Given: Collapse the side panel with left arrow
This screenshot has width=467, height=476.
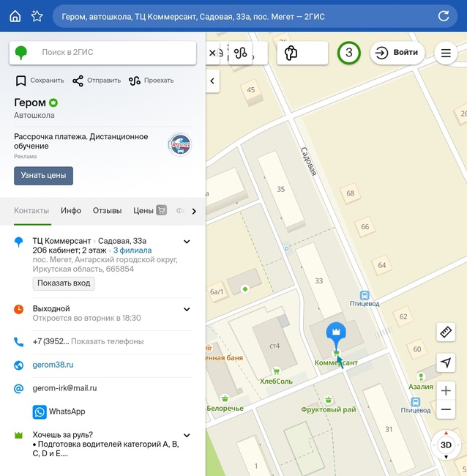Looking at the screenshot, I should 212,81.
